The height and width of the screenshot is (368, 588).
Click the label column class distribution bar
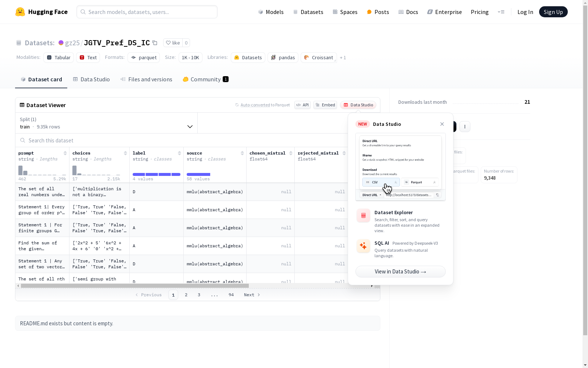coord(157,174)
